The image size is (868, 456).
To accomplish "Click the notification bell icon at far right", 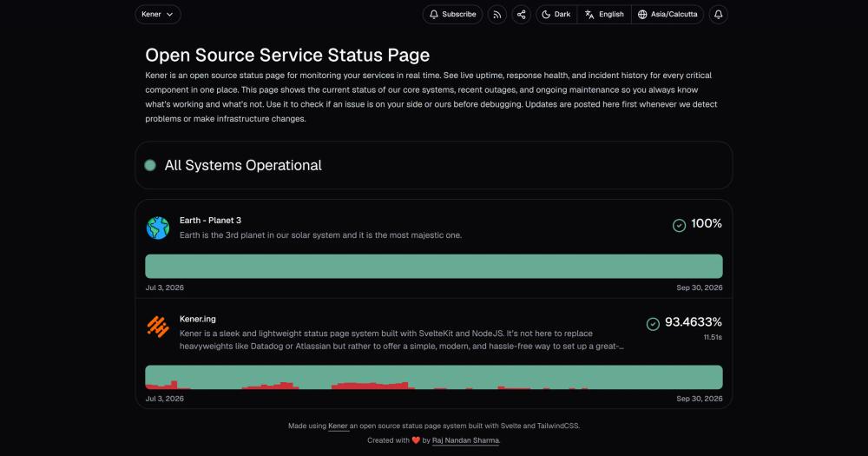I will click(x=718, y=15).
